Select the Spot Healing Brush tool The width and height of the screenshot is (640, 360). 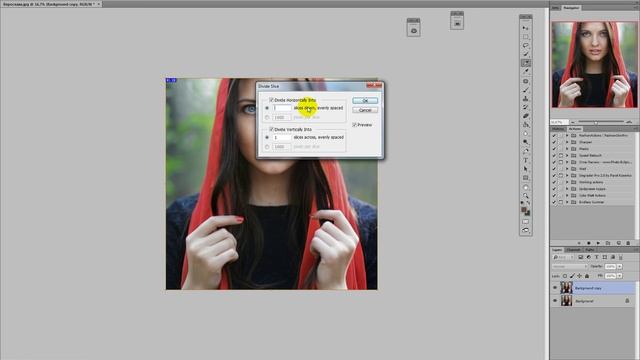pos(526,81)
